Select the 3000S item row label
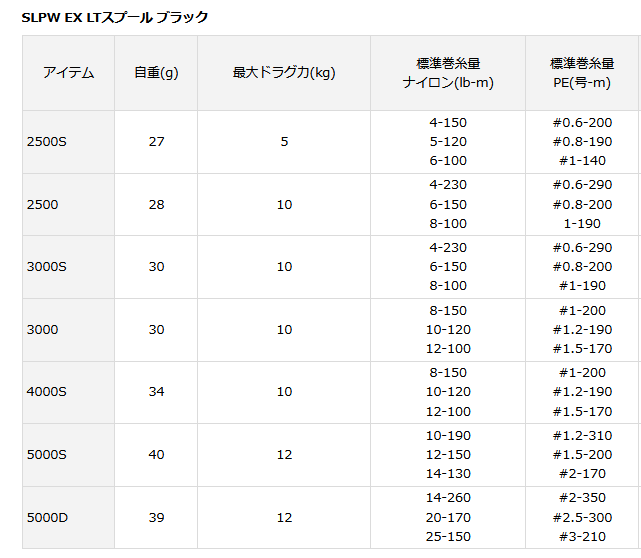Image resolution: width=641 pixels, height=558 pixels. point(47,267)
